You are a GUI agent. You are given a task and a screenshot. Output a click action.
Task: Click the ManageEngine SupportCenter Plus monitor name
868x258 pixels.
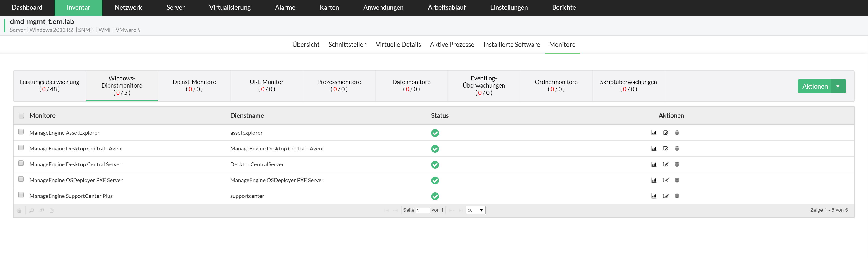71,196
